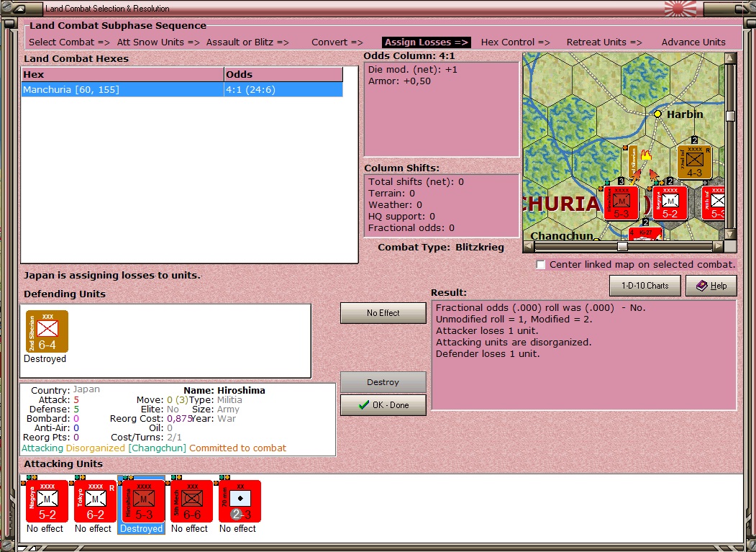This screenshot has height=552, width=756.
Task: Click the Assign Losses subphase step
Action: (427, 42)
